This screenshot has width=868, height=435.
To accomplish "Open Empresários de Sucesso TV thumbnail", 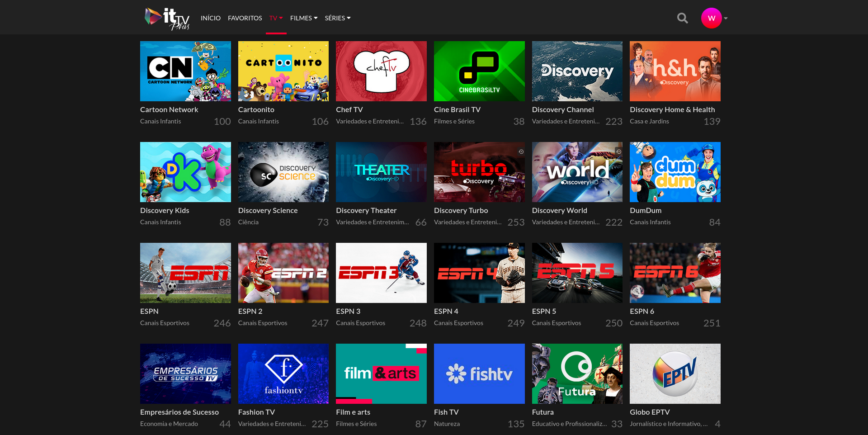I will pyautogui.click(x=185, y=374).
